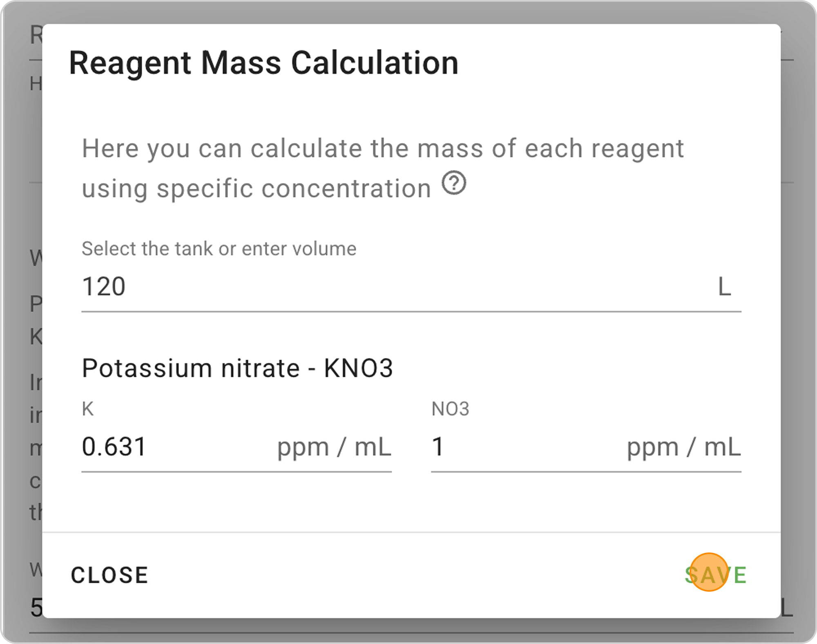Click the K label above potassium field
Viewport: 817px width, 644px height.
(88, 409)
